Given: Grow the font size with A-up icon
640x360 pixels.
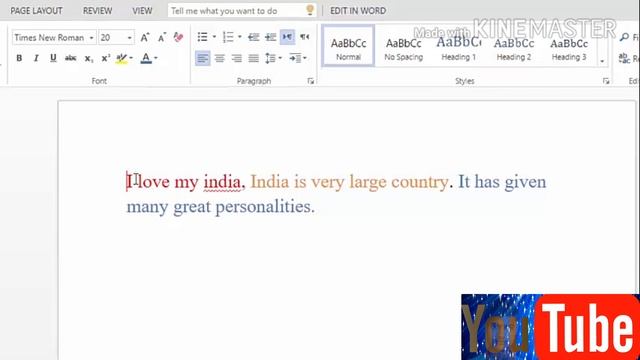Looking at the screenshot, I should [145, 38].
